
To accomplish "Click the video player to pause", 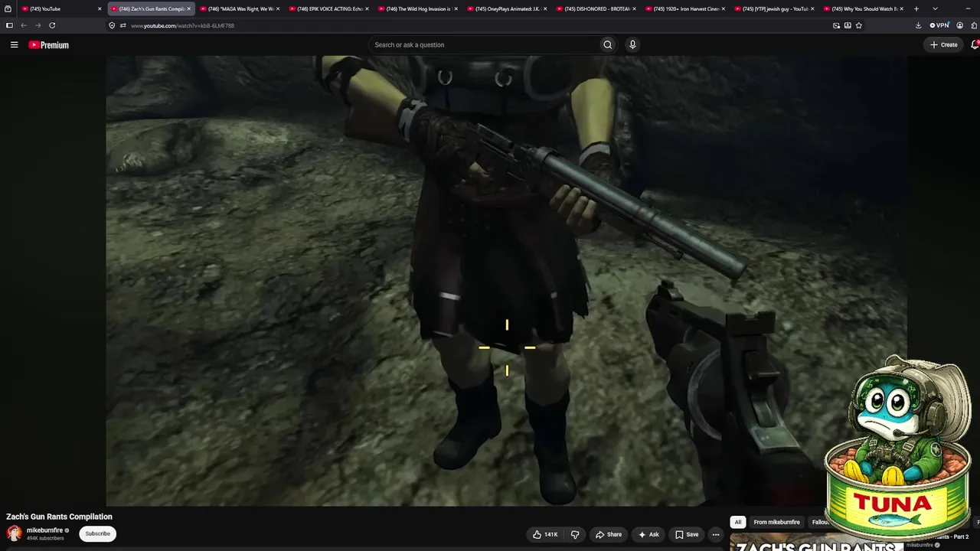I will (506, 280).
